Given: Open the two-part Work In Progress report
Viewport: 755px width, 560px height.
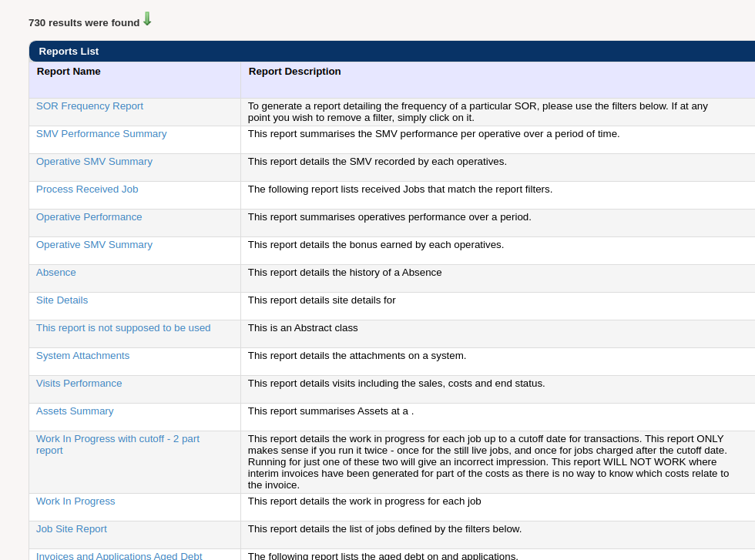Looking at the screenshot, I should point(117,444).
